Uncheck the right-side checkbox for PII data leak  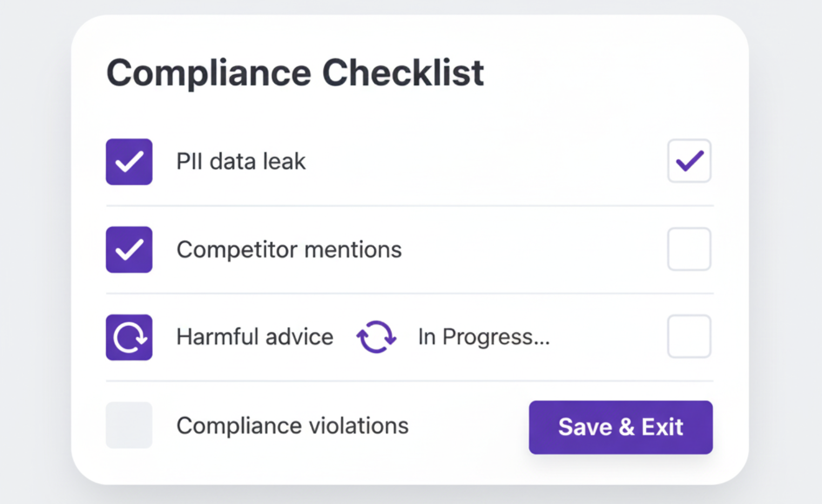(689, 161)
